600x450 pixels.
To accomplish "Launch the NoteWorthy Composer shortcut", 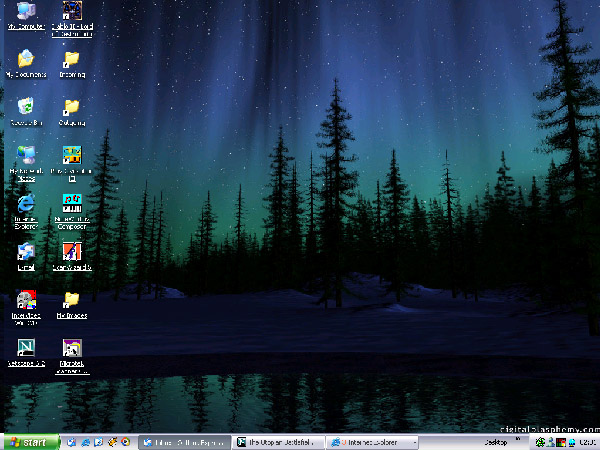I will [x=72, y=203].
